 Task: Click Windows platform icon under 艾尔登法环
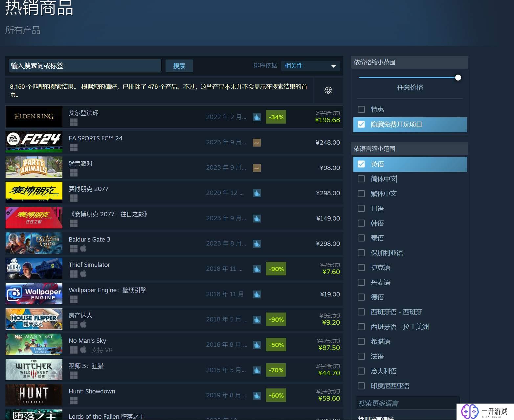tap(74, 122)
